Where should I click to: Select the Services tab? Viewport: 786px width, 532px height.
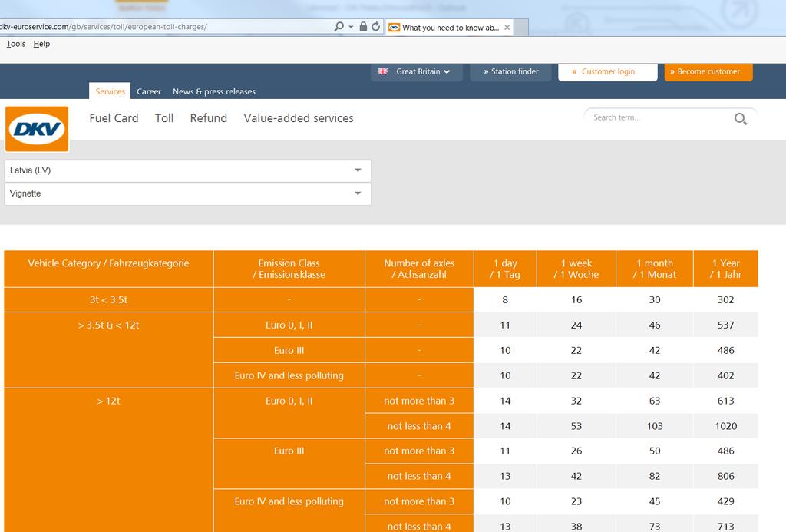[x=110, y=91]
